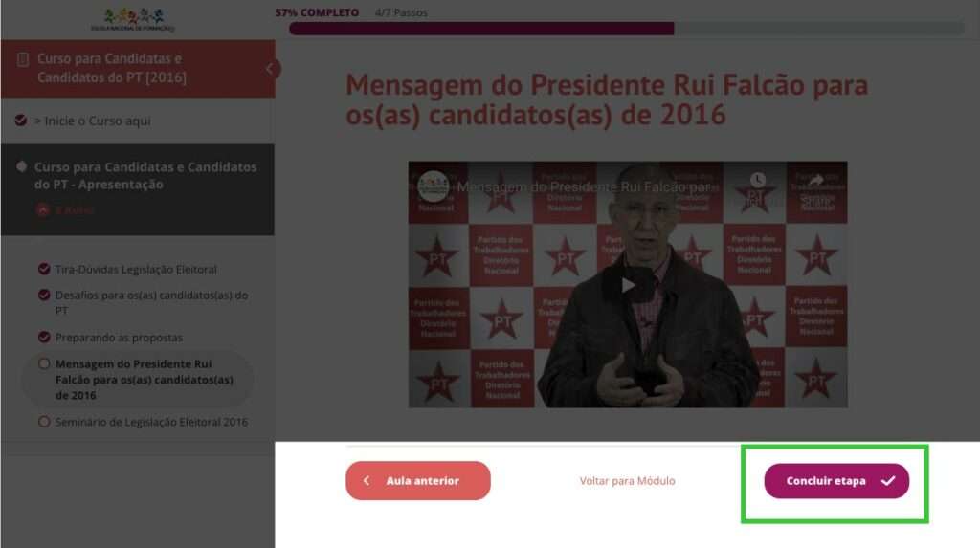Screen dimensions: 980x548
Task: Click the video Share arrow icon
Action: point(815,181)
